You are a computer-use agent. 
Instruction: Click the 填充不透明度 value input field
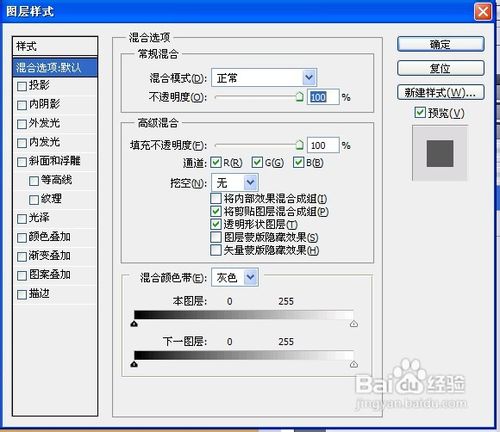(x=323, y=145)
